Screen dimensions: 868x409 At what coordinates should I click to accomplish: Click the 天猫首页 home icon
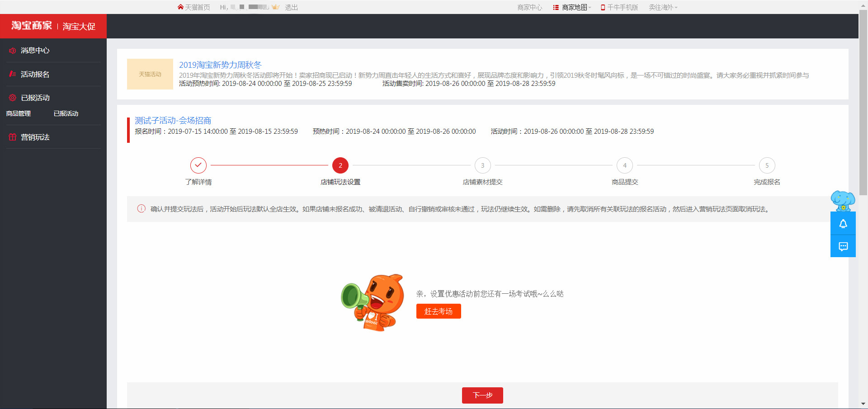(x=180, y=7)
